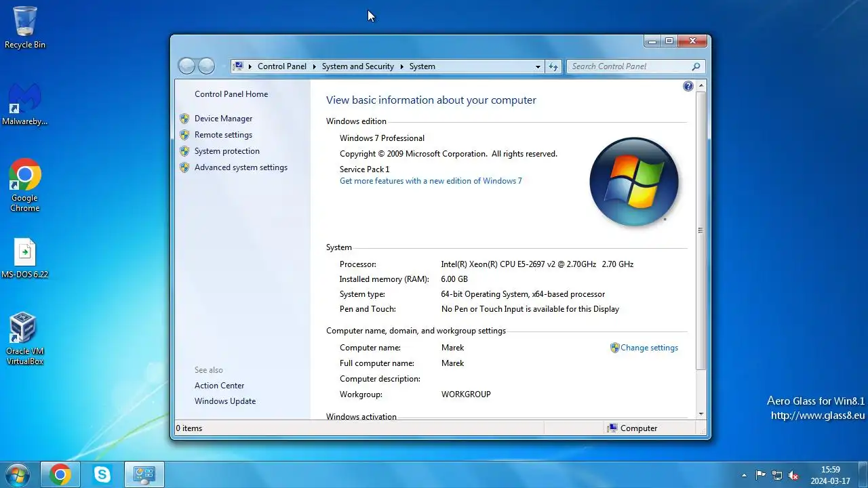The width and height of the screenshot is (868, 488).
Task: Click the shield icon beside Device Manager
Action: tap(184, 119)
